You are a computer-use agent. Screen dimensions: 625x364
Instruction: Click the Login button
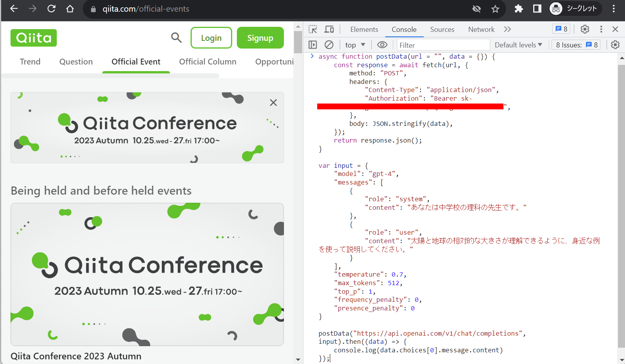[211, 38]
